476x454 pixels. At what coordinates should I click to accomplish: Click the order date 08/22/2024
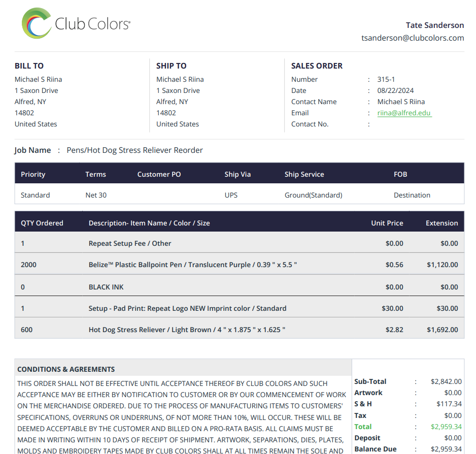point(395,90)
